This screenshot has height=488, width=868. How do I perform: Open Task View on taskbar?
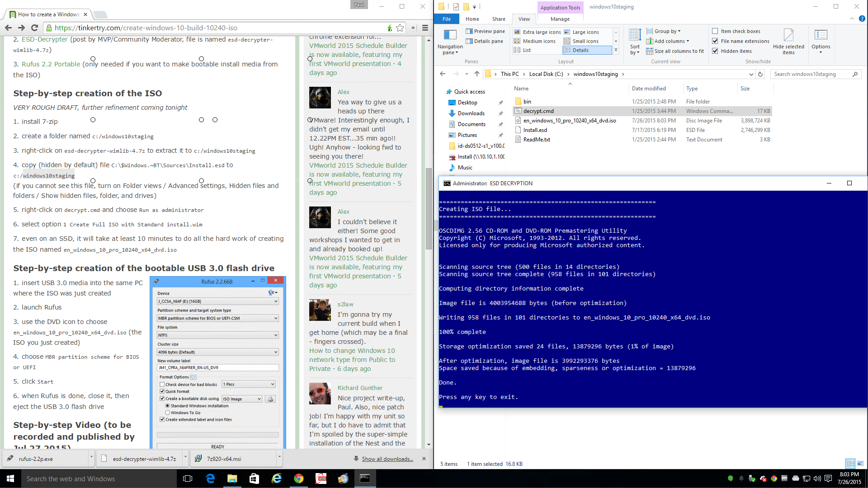point(187,479)
